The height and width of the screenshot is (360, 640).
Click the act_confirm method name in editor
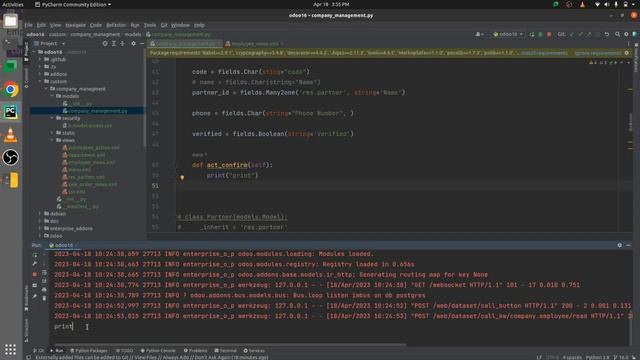coord(227,165)
